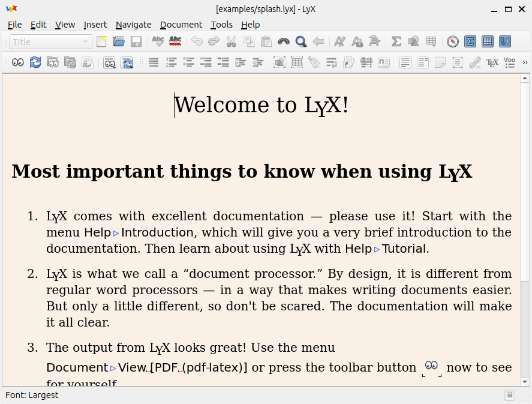Toggle continuous spell checking
The width and height of the screenshot is (532, 404).
pos(176,41)
